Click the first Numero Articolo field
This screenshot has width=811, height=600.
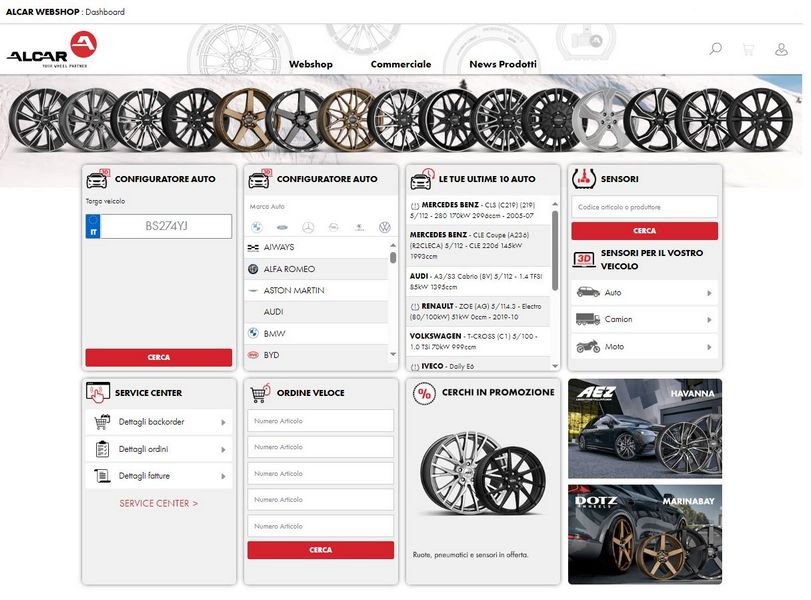click(x=321, y=421)
